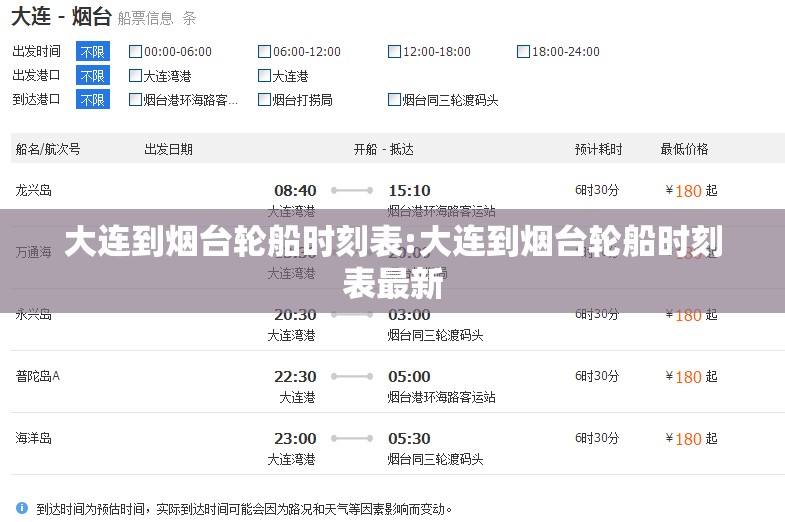Image resolution: width=785 pixels, height=522 pixels.
Task: Check the 烟台打捞局 arrival port box
Action: click(x=264, y=100)
